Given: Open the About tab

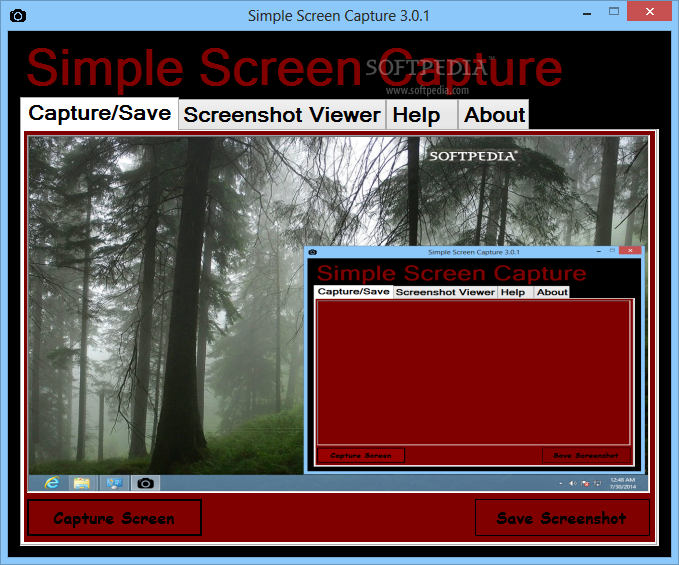Looking at the screenshot, I should pos(494,115).
